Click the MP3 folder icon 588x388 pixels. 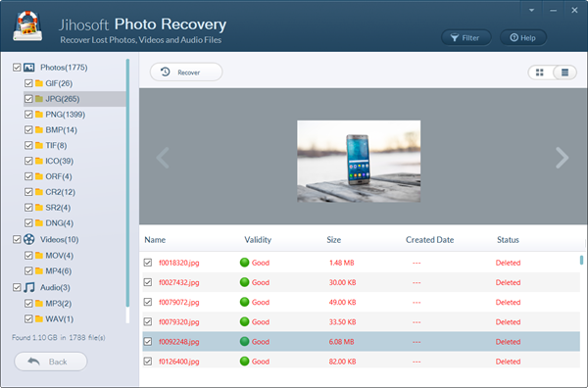tap(39, 304)
